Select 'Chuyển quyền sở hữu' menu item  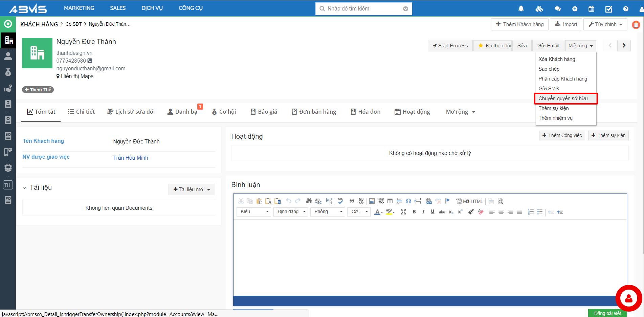563,98
